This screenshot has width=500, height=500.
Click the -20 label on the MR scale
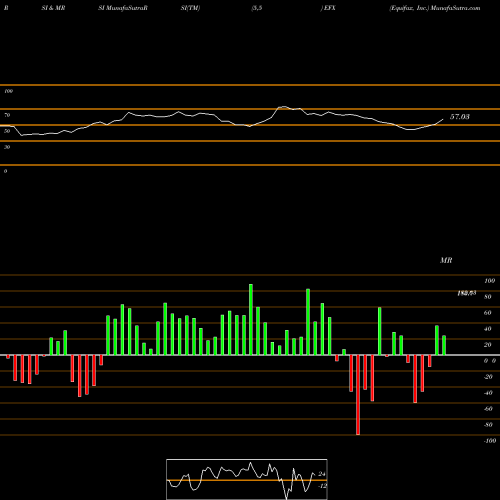coord(488,377)
